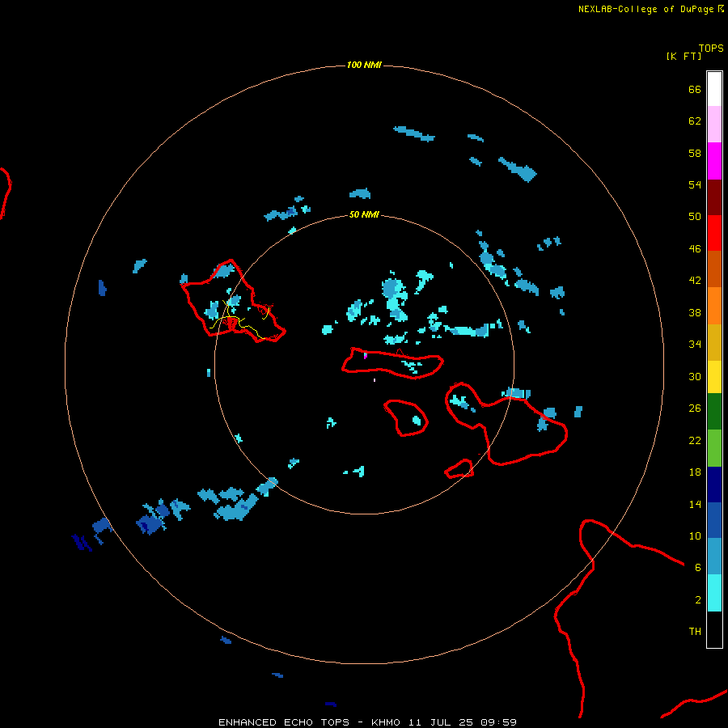This screenshot has width=728, height=728.
Task: Click the "50" legend value
Action: tap(695, 216)
